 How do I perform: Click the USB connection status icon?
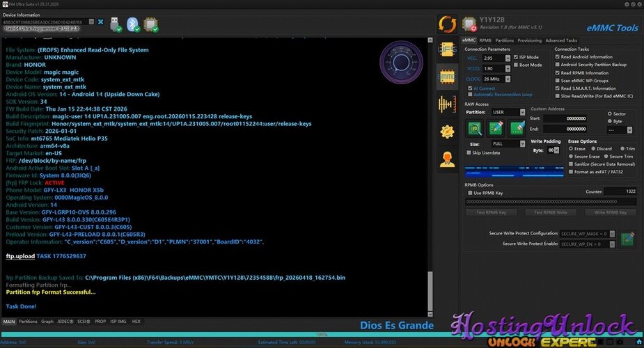point(116,24)
